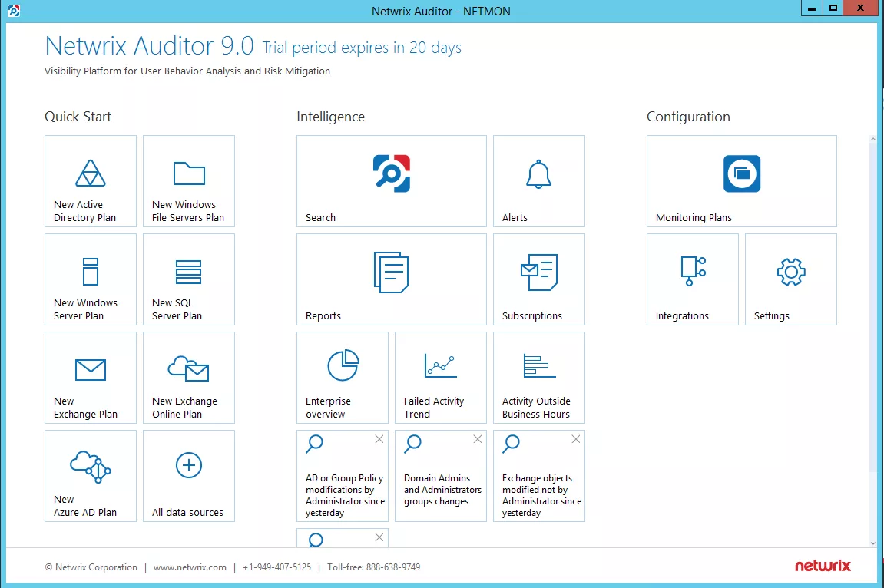Open the Alerts bell tile
Image resolution: width=884 pixels, height=588 pixels.
(539, 181)
